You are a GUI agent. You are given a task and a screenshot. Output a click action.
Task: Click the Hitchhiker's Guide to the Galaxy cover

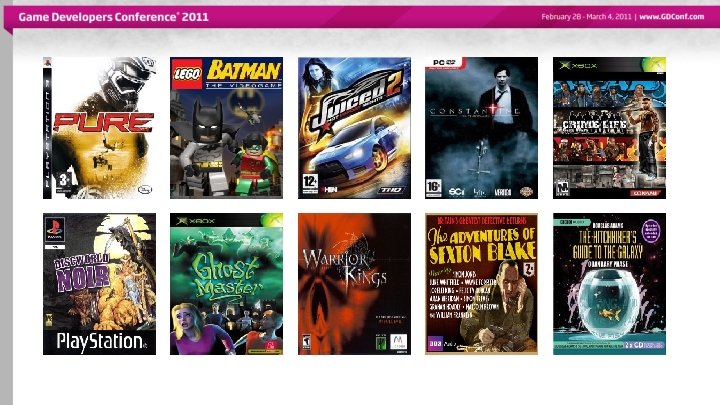(x=609, y=284)
